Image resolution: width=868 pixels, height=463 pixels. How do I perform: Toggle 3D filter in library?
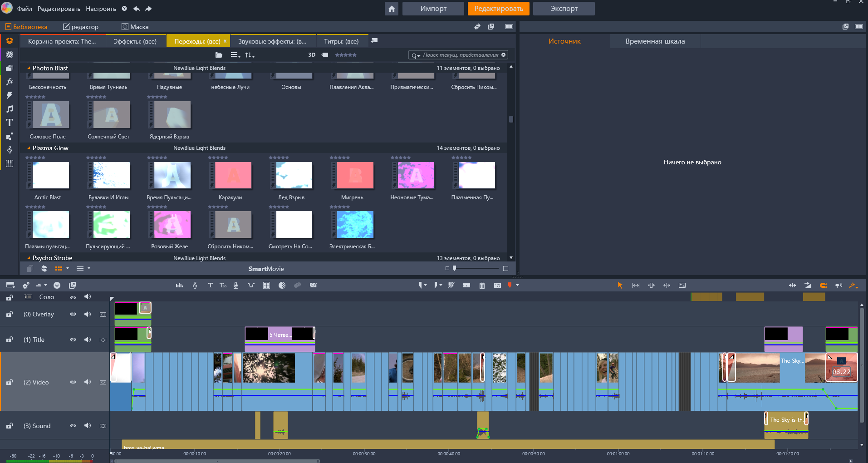pyautogui.click(x=312, y=55)
